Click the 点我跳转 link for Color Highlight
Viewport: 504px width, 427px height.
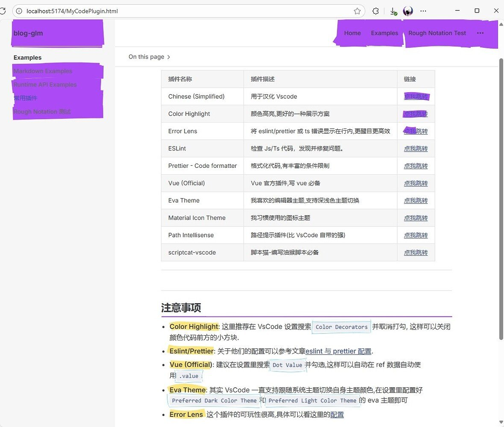(x=416, y=114)
